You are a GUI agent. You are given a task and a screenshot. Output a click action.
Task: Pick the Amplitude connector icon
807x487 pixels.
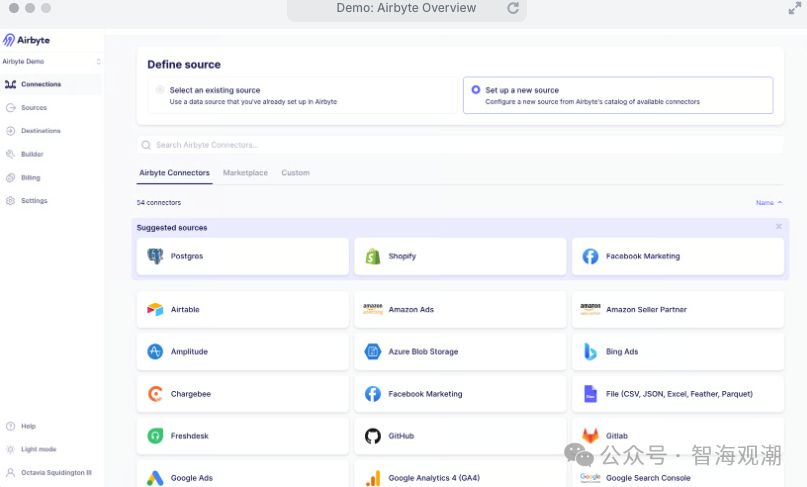155,352
